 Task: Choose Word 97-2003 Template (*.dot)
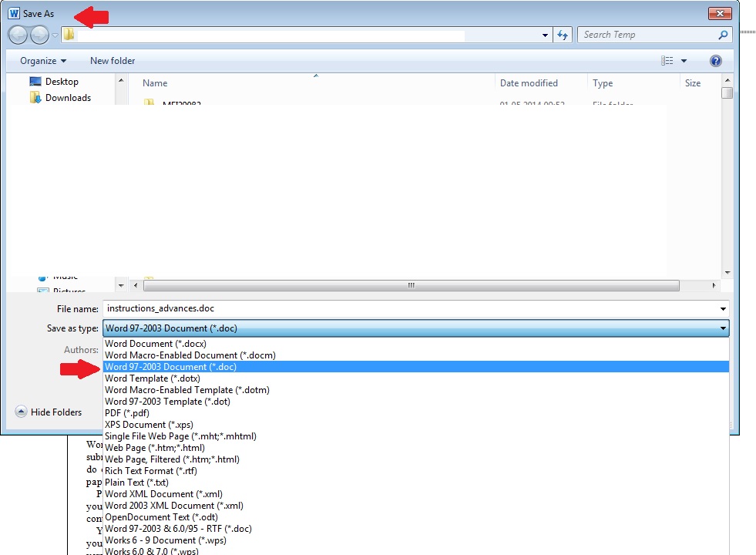[416, 402]
